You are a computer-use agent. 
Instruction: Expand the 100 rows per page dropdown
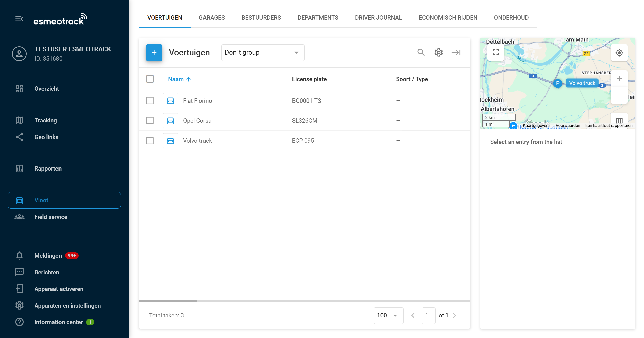388,315
